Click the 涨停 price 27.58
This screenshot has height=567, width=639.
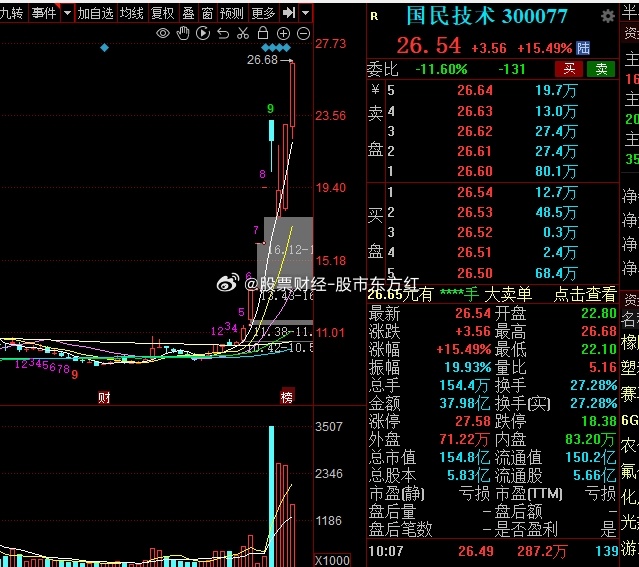click(x=473, y=421)
